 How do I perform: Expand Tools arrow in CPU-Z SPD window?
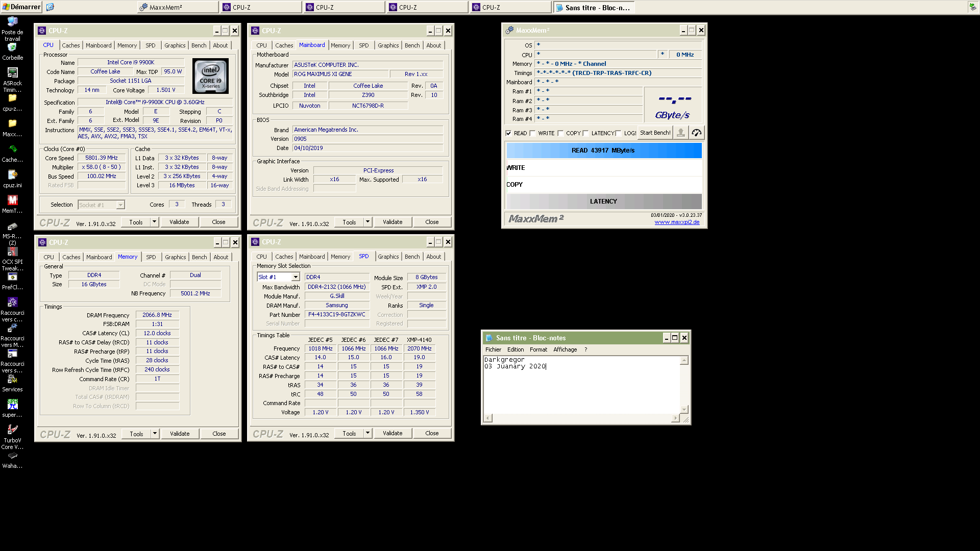[x=368, y=433]
